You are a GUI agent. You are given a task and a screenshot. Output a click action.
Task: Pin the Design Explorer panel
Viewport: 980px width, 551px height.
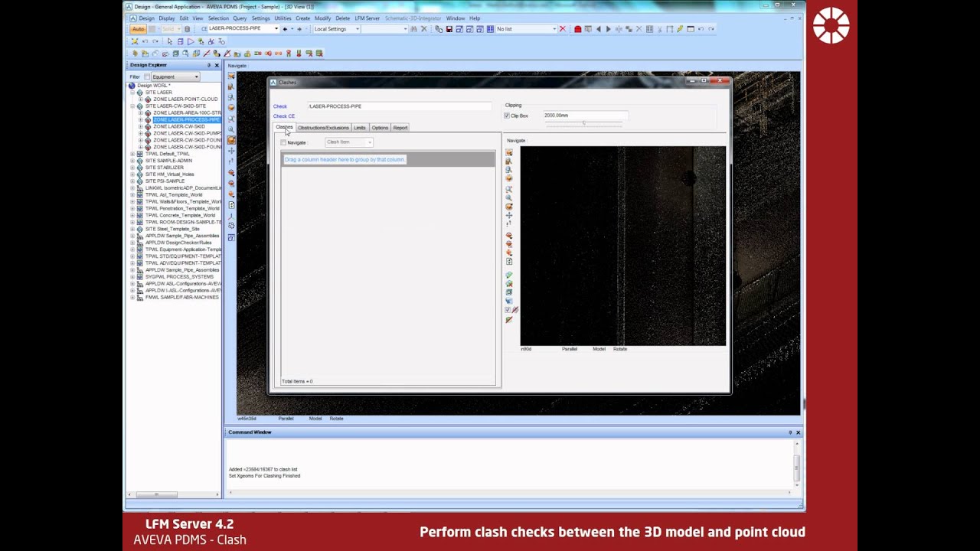coord(208,65)
